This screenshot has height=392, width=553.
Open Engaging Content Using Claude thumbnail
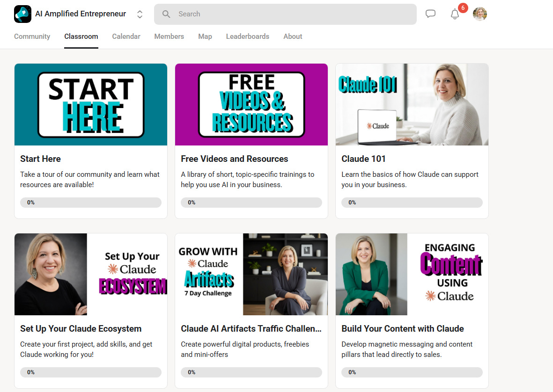tap(412, 275)
